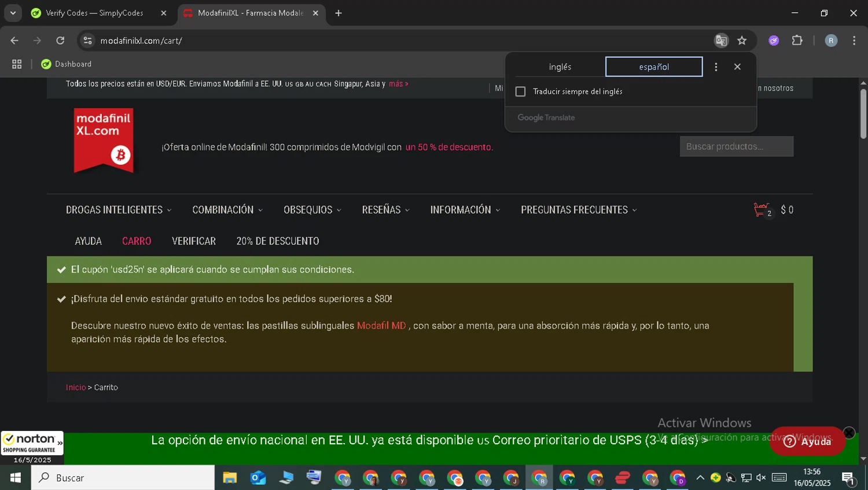The height and width of the screenshot is (490, 868).
Task: Open the purple extension icon in toolbar
Action: point(774,40)
